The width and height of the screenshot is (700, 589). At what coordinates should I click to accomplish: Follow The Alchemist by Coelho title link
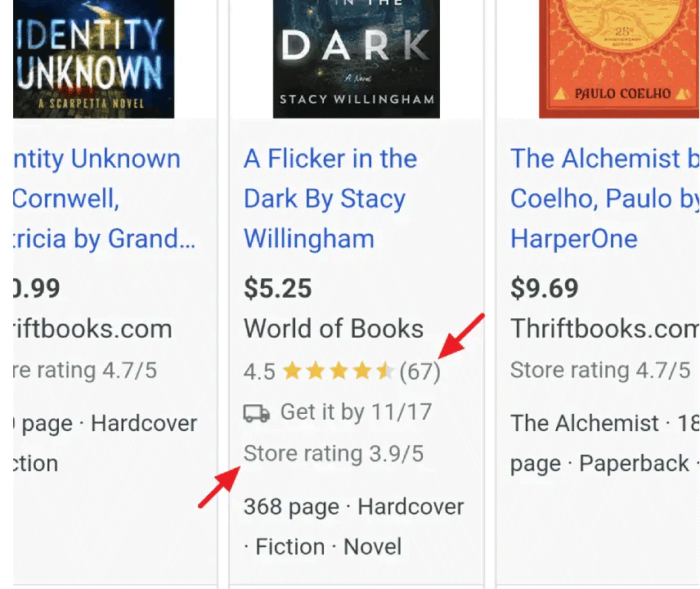(x=604, y=199)
